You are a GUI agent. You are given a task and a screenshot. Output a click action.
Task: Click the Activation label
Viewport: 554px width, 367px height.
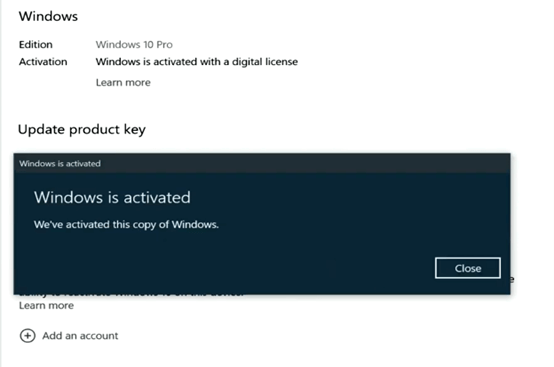pyautogui.click(x=43, y=62)
